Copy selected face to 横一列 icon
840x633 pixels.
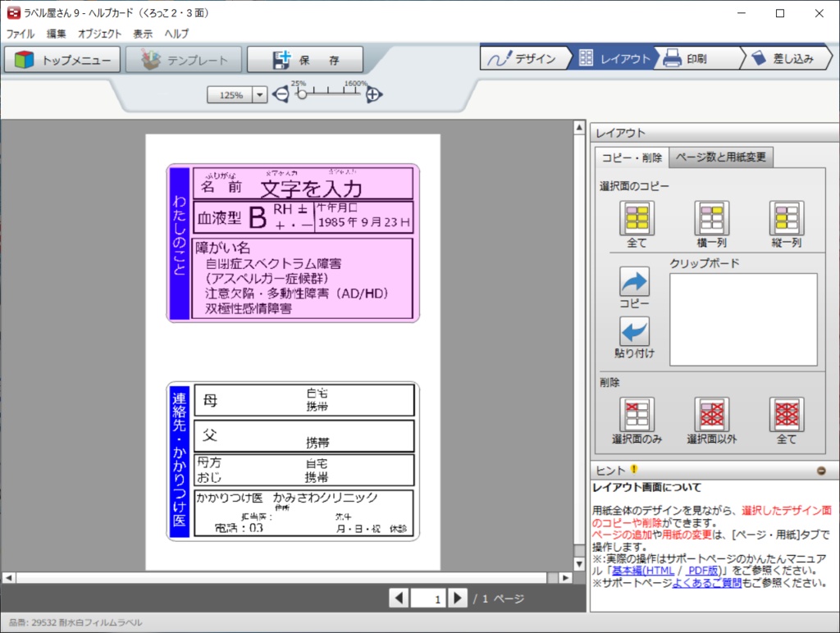point(711,218)
